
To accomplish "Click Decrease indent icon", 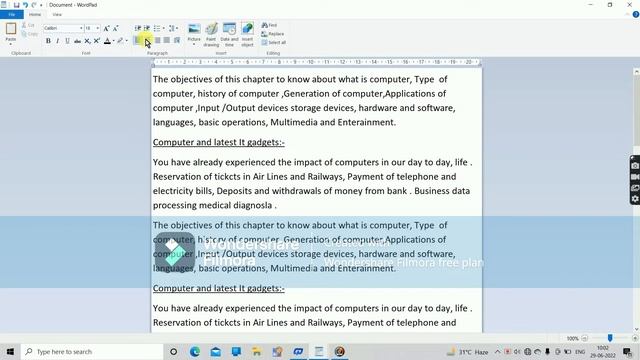I will pos(138,28).
